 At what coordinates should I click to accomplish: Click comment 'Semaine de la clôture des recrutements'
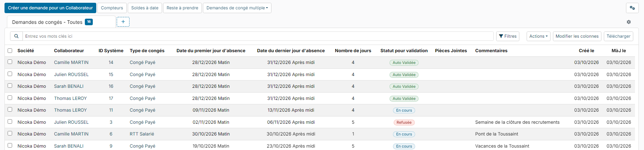(x=517, y=122)
